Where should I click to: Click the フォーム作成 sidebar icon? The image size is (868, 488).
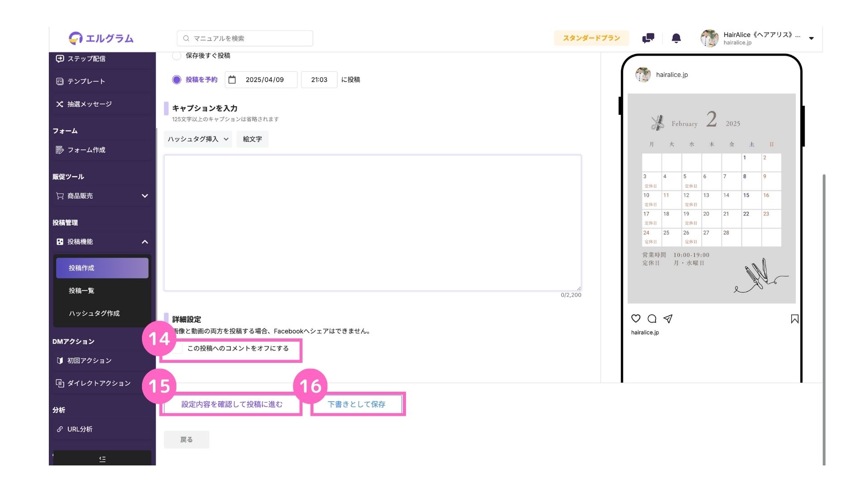[60, 150]
